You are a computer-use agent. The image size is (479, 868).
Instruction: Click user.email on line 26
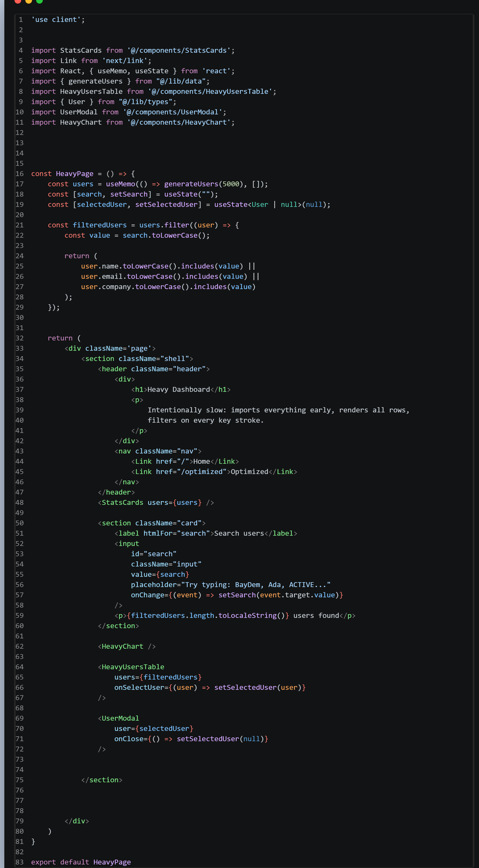(x=102, y=277)
